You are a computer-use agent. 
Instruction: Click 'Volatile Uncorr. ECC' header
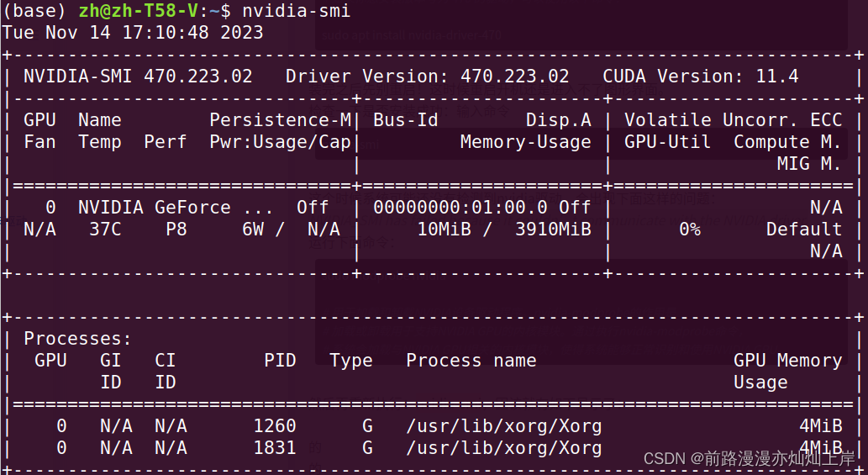[734, 119]
